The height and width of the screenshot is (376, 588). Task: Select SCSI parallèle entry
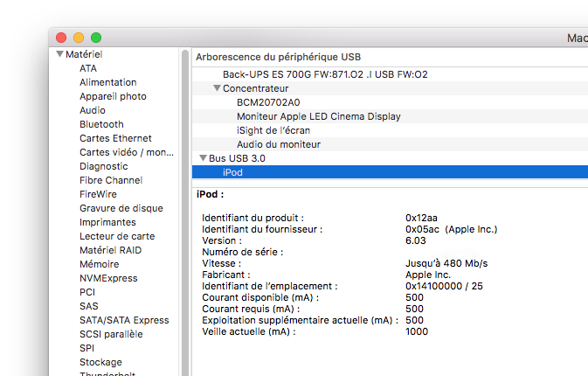pyautogui.click(x=111, y=334)
